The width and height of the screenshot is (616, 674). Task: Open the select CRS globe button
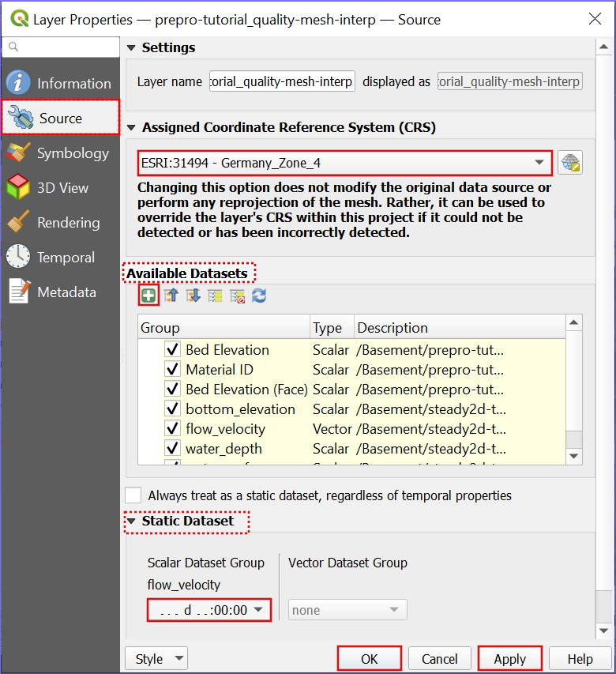click(x=569, y=164)
